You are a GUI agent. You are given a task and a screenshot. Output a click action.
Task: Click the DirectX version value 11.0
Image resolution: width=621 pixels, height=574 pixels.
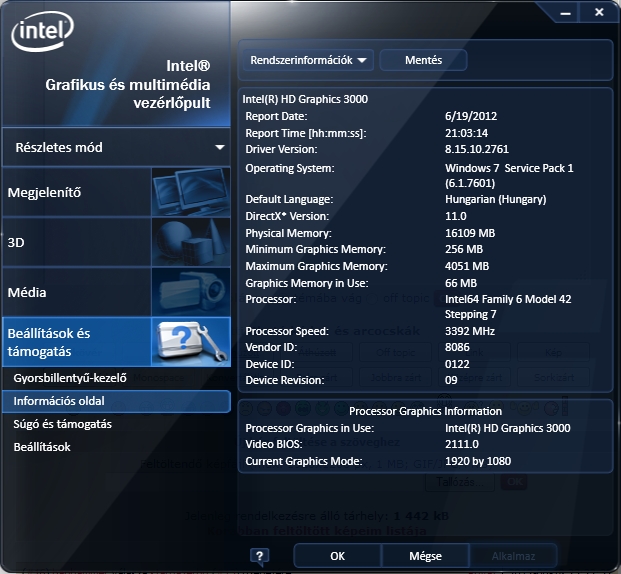pos(455,216)
